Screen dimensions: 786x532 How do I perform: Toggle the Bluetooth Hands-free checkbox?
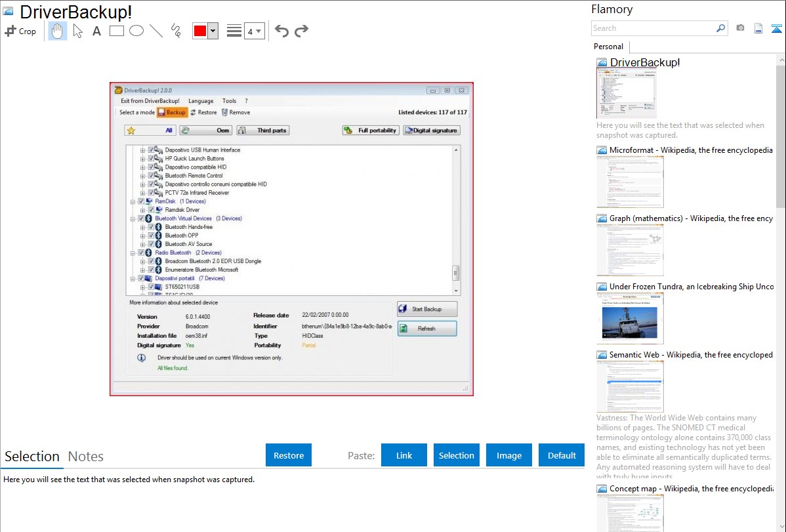pos(151,227)
